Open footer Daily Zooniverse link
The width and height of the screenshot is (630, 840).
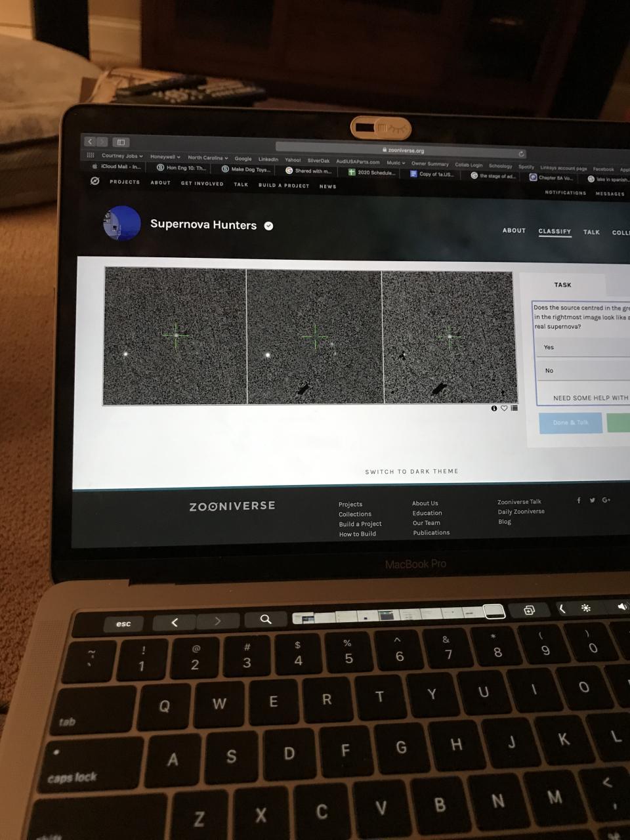coord(521,512)
